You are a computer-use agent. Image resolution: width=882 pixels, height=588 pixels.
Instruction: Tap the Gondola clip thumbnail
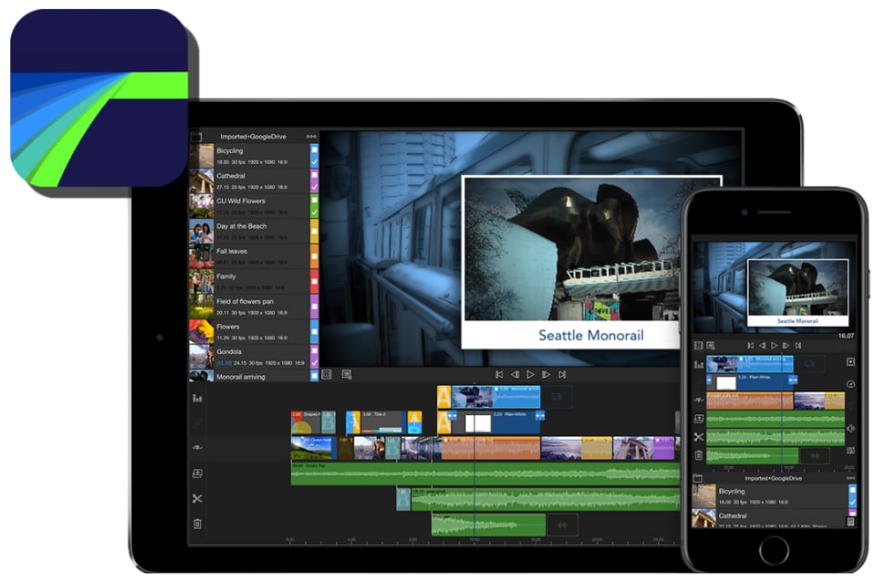point(202,355)
